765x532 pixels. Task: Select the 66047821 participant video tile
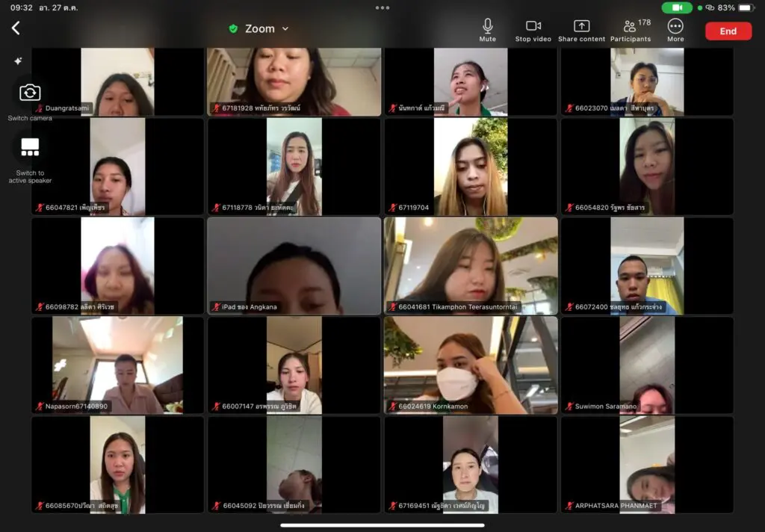(x=117, y=167)
